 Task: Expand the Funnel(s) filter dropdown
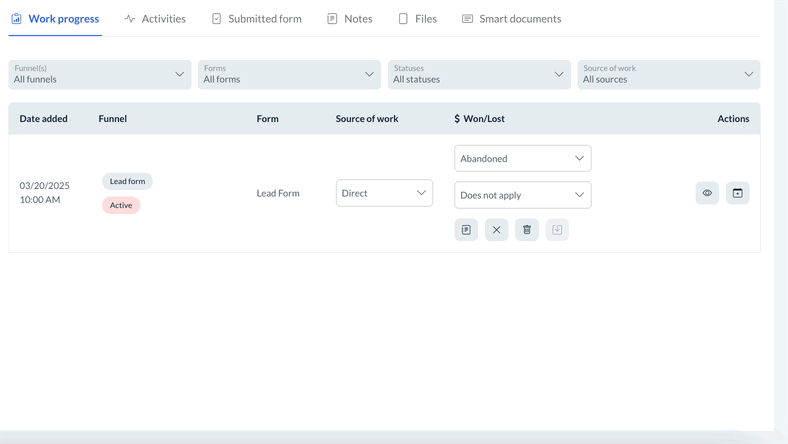pos(100,74)
